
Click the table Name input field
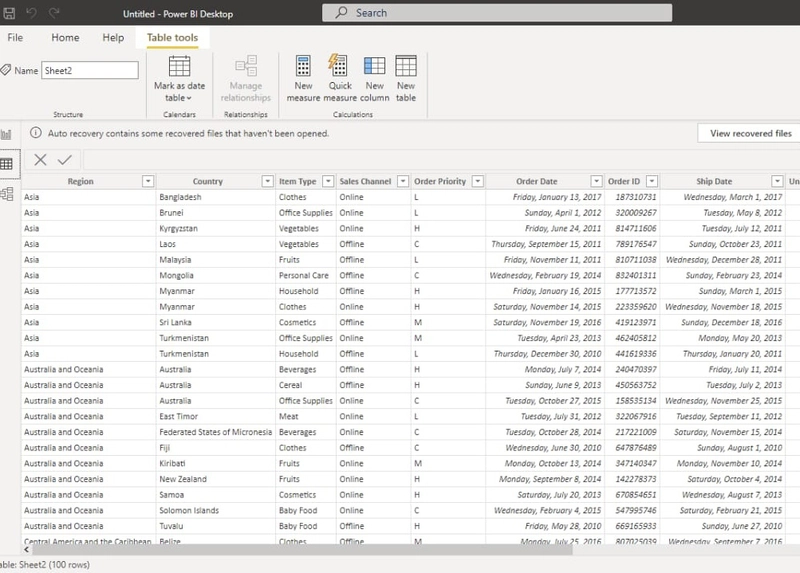tap(90, 70)
